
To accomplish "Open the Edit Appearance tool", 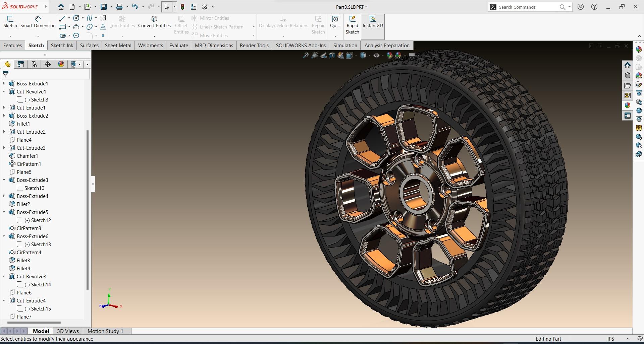I will click(x=389, y=55).
